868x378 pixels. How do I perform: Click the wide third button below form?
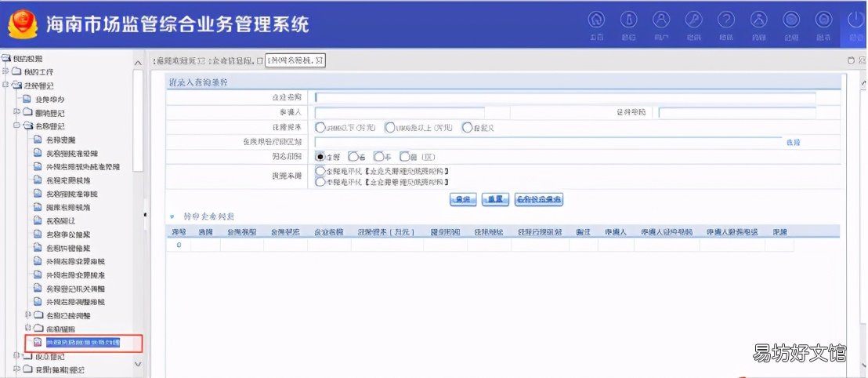pyautogui.click(x=539, y=199)
